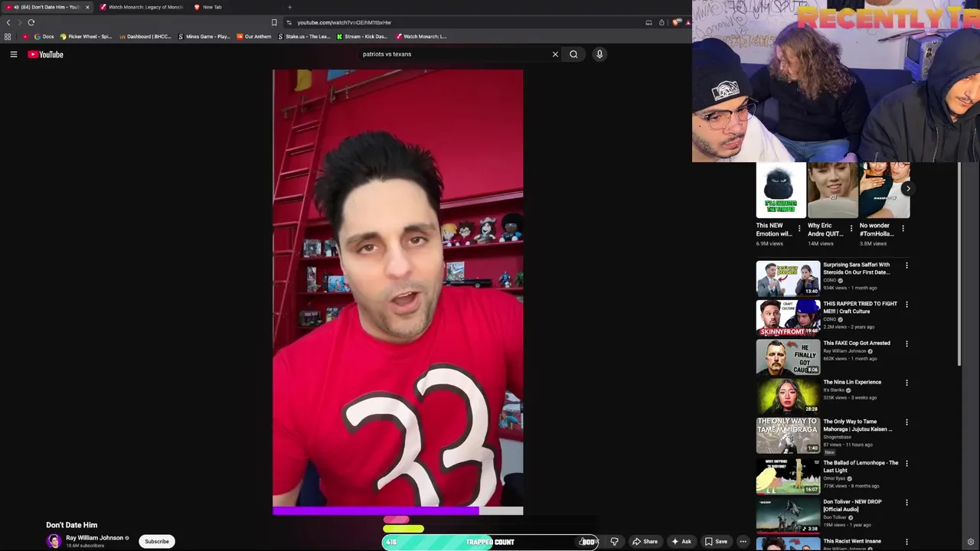The width and height of the screenshot is (980, 551).
Task: Open Ray William Johnson channel name link
Action: pos(94,538)
